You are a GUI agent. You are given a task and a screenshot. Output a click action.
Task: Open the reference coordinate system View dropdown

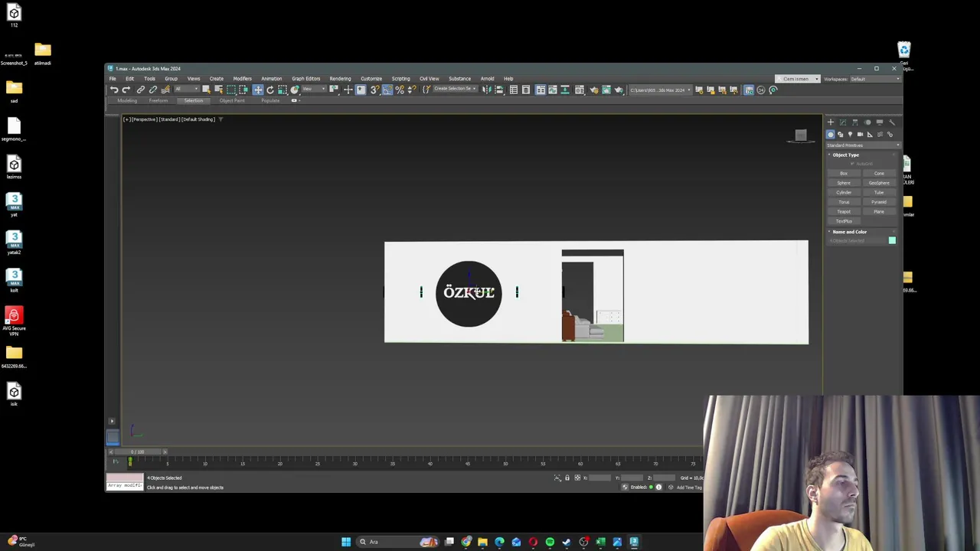(314, 90)
